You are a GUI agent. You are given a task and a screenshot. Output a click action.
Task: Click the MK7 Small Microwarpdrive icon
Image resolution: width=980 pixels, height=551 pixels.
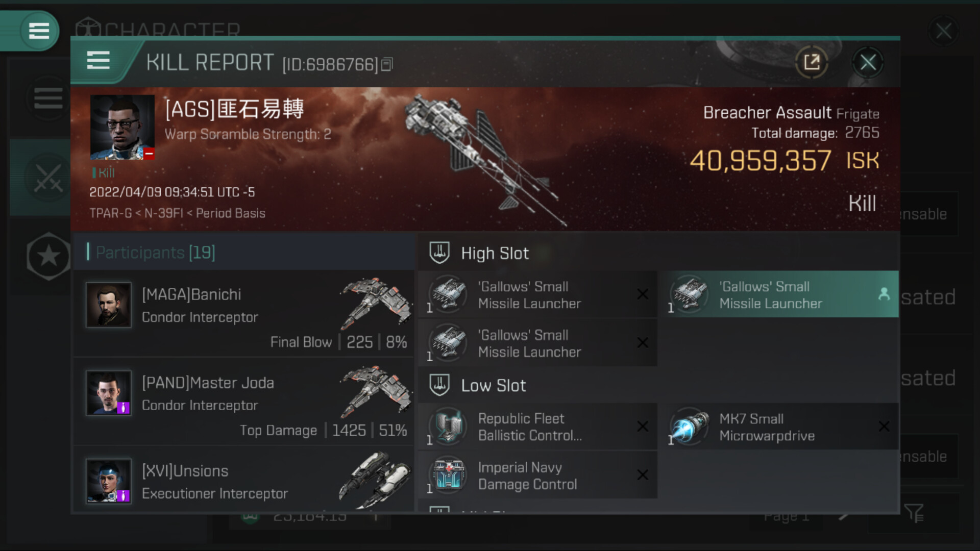[x=690, y=427]
